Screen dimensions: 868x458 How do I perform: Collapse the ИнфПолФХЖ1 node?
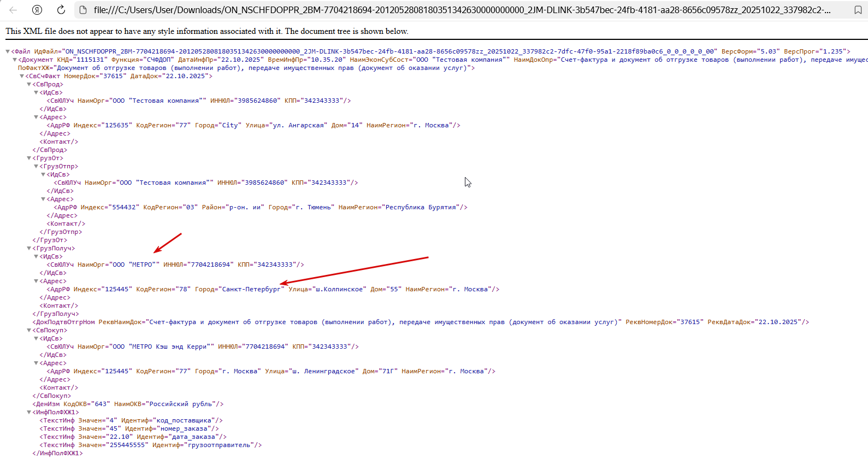pos(29,412)
